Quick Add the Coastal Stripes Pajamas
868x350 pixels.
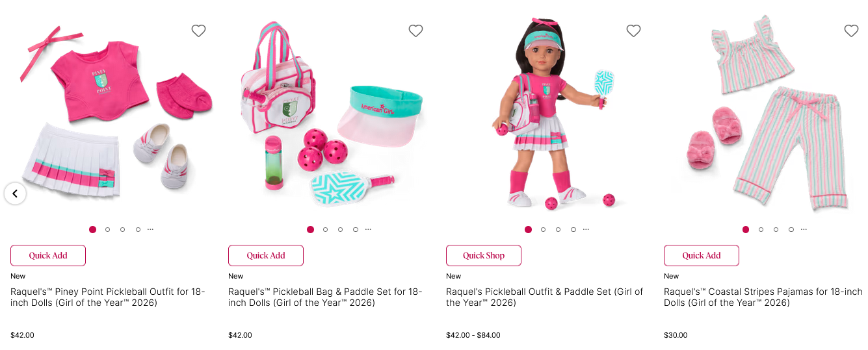coord(701,255)
